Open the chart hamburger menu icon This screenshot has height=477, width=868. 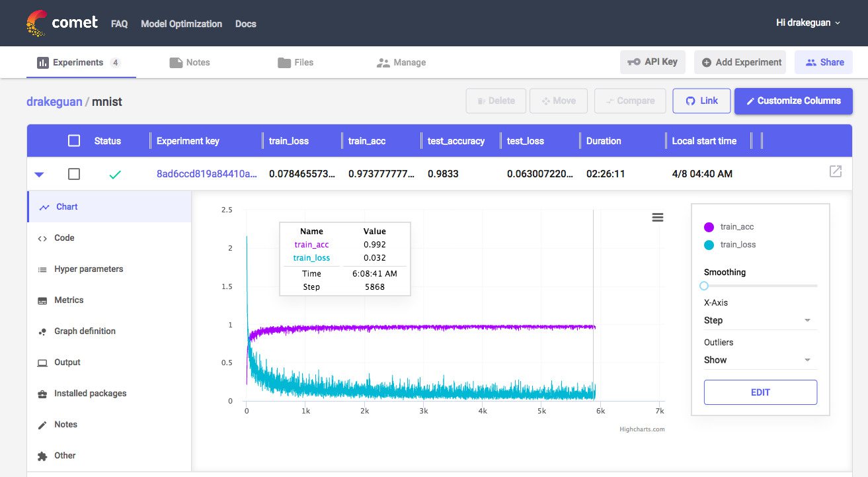657,217
